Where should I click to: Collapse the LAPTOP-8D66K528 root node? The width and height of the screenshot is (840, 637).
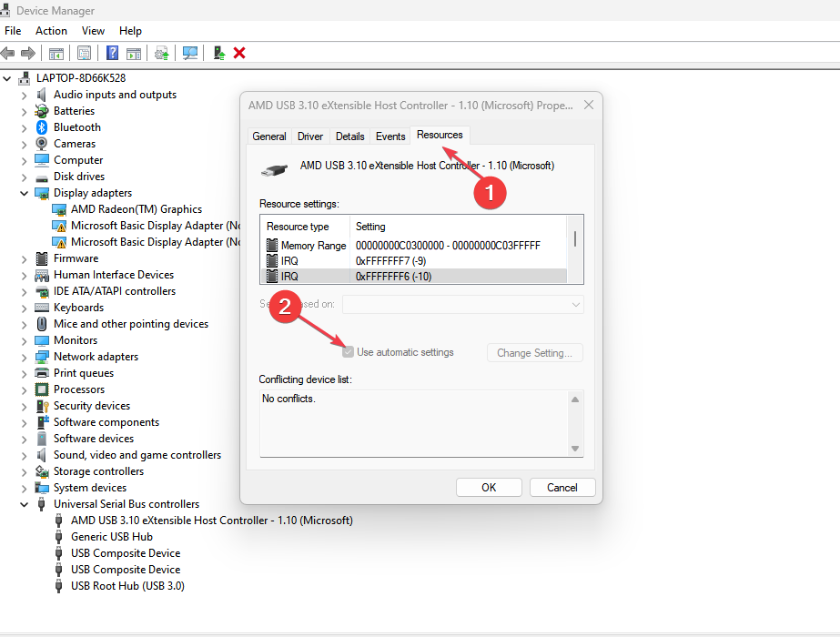7,79
